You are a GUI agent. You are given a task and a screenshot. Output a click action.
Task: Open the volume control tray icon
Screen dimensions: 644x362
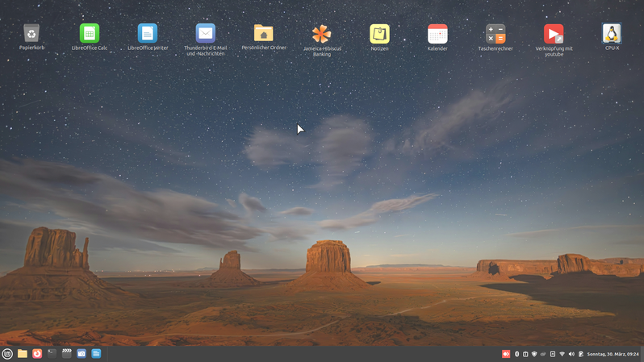tap(571, 354)
